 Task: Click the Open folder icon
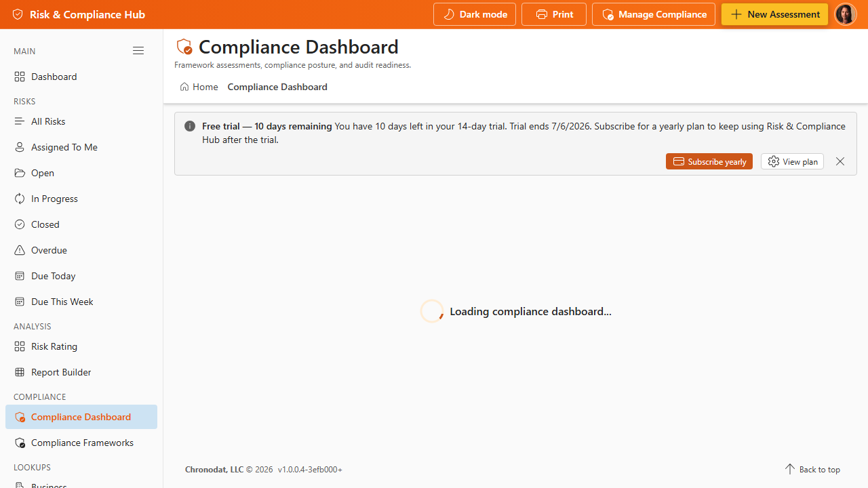pyautogui.click(x=20, y=173)
